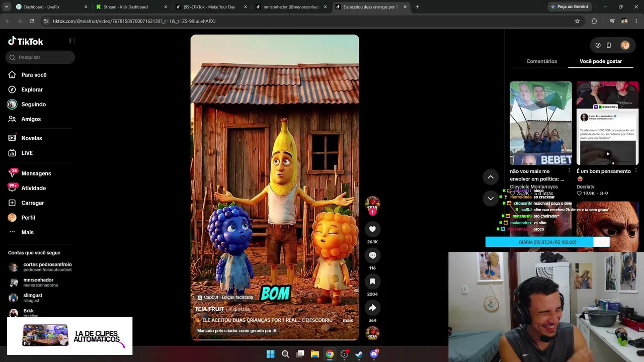Click the AI-generated label Marcado pelo criador
This screenshot has width=644, height=362.
(237, 331)
